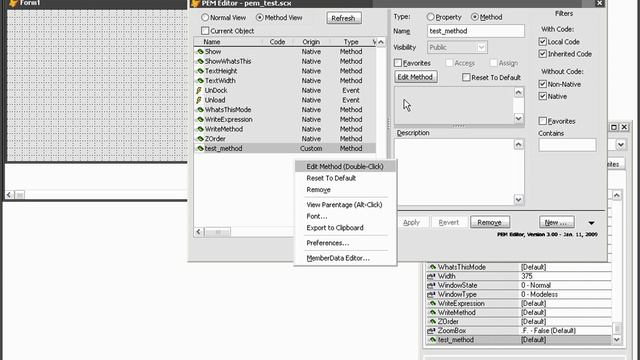Image resolution: width=640 pixels, height=360 pixels.
Task: Toggle the Inherited Code filter checkbox
Action: (542, 54)
